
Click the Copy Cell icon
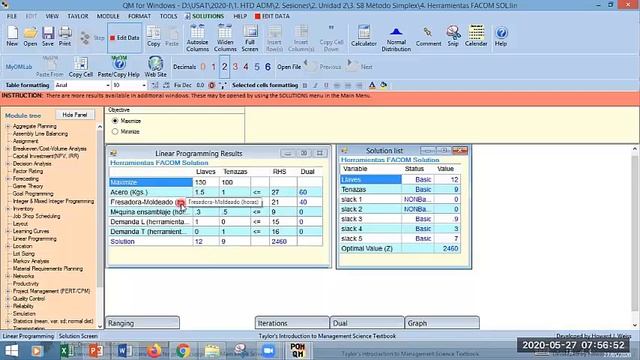point(81,67)
